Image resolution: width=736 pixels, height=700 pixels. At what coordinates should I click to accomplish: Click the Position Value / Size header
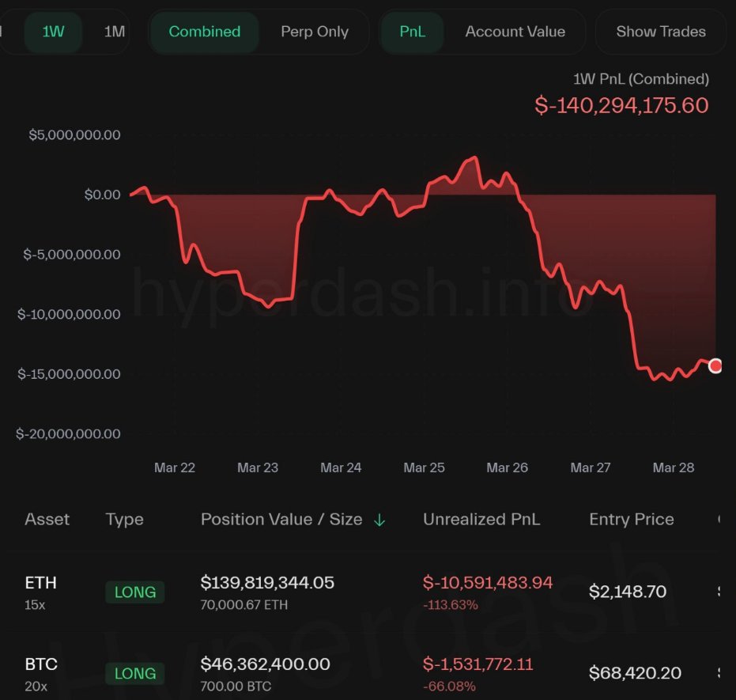point(281,519)
